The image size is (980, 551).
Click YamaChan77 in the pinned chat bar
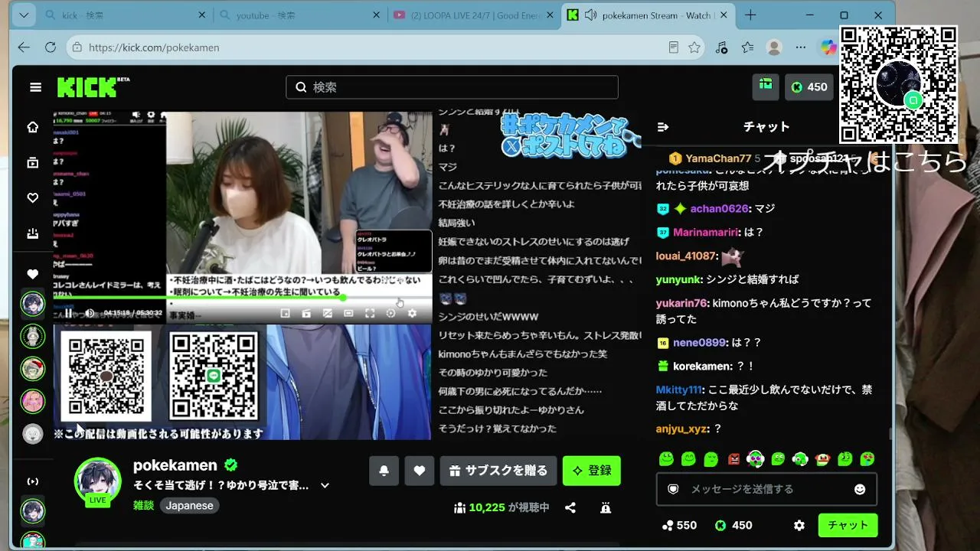click(718, 158)
